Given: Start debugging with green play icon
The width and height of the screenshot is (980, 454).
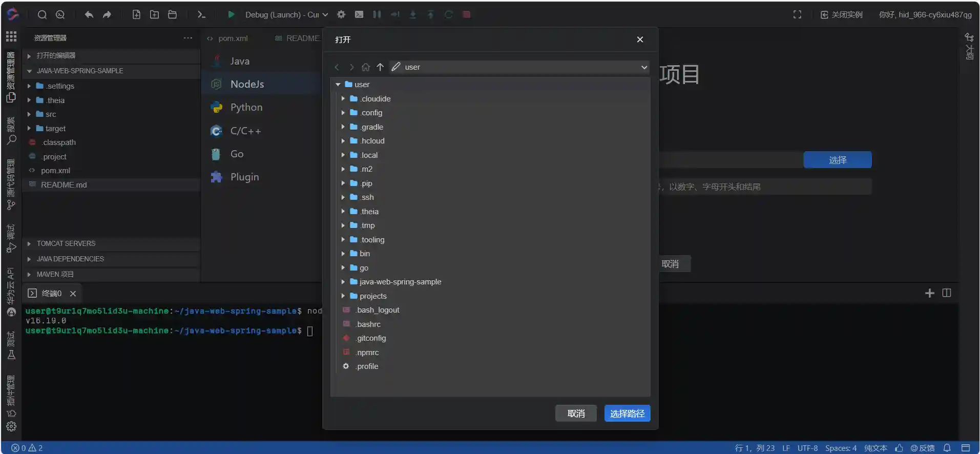Looking at the screenshot, I should click(231, 15).
